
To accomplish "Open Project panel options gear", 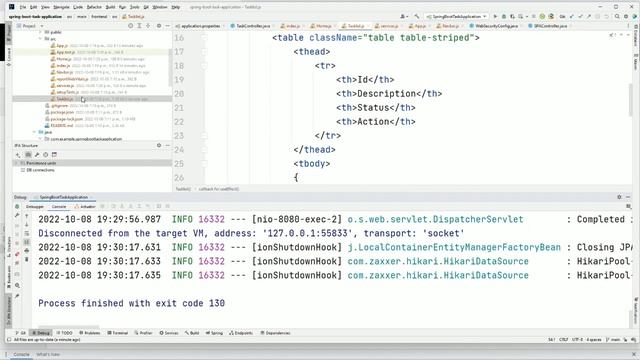I will pyautogui.click(x=159, y=26).
